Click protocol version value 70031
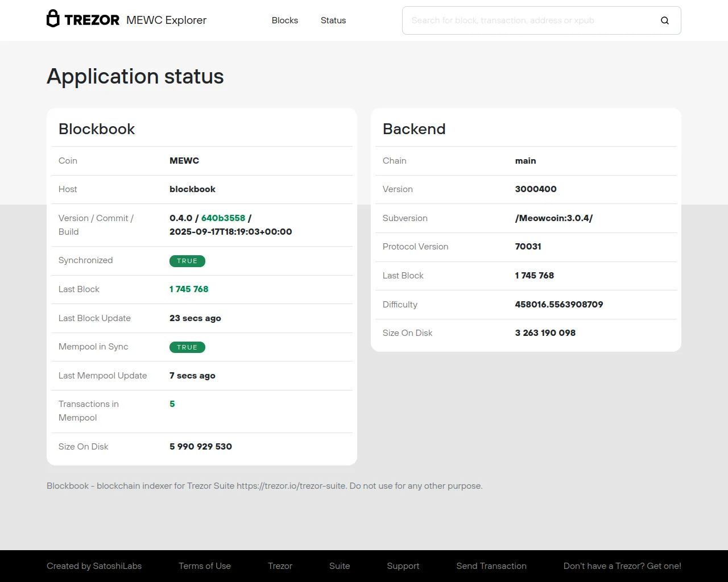The height and width of the screenshot is (582, 728). click(x=528, y=247)
